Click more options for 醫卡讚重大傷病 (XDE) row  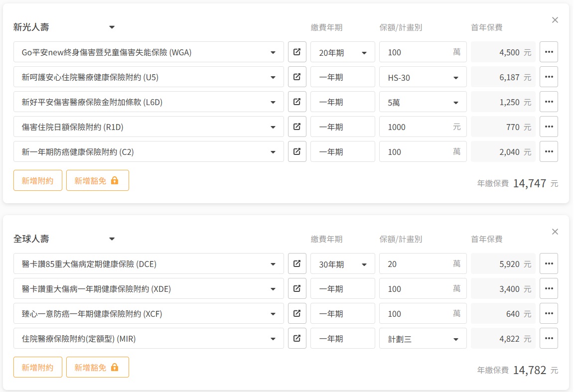pos(549,288)
